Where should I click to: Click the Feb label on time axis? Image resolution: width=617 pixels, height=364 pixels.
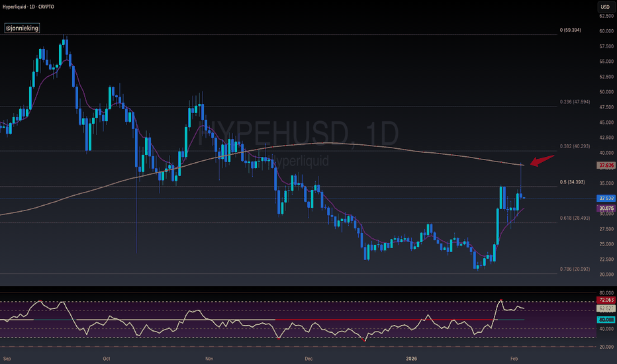point(514,359)
